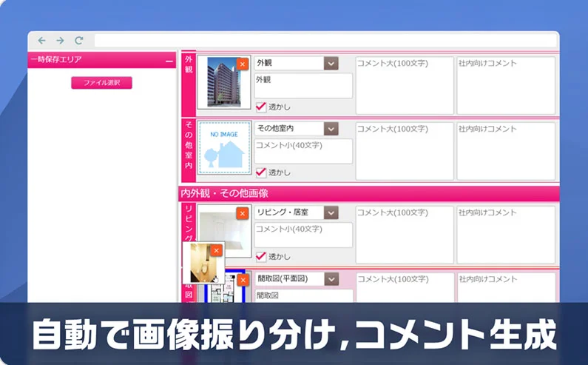
Task: Click コメント大(100文字) field in リビング row
Action: 405,235
